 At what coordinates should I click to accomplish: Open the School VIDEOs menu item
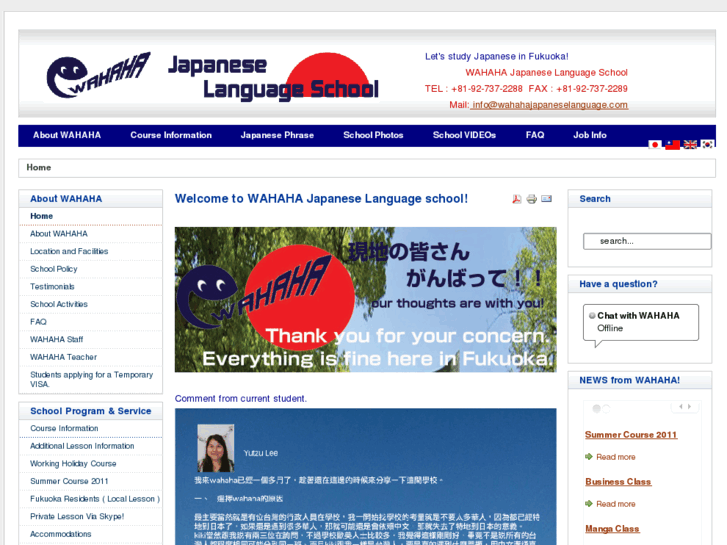click(465, 135)
